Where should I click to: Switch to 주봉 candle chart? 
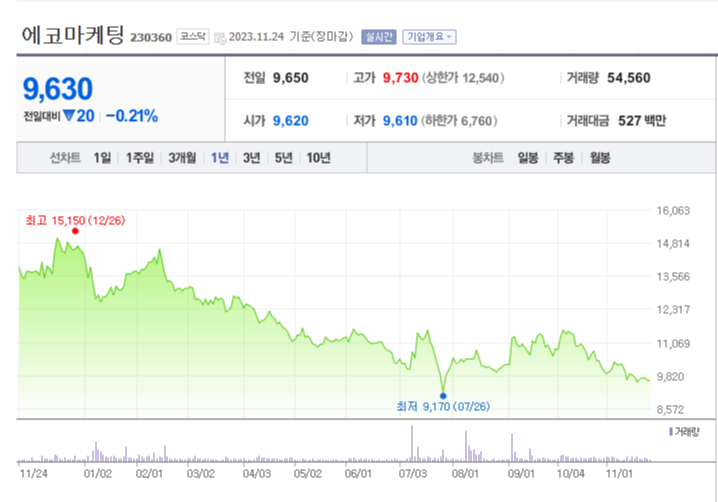[x=563, y=158]
